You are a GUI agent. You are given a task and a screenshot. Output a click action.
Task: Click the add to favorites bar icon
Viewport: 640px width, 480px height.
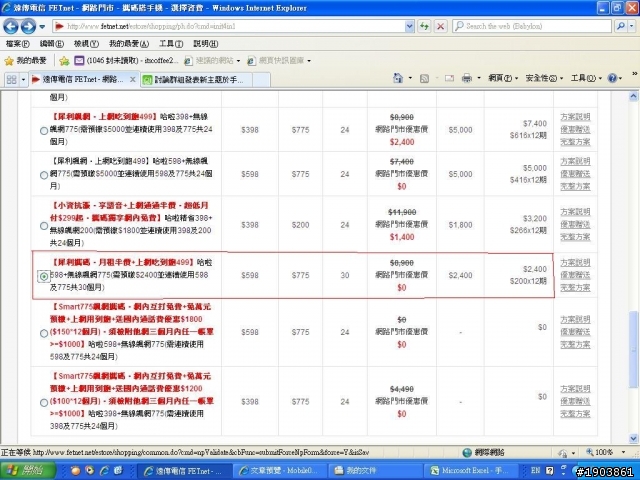[x=64, y=61]
